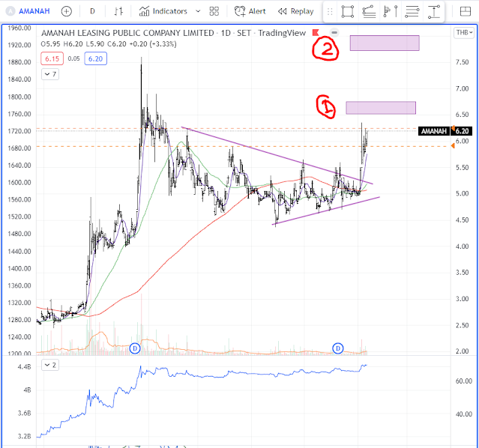
Task: Create a new Alert
Action: 250,11
